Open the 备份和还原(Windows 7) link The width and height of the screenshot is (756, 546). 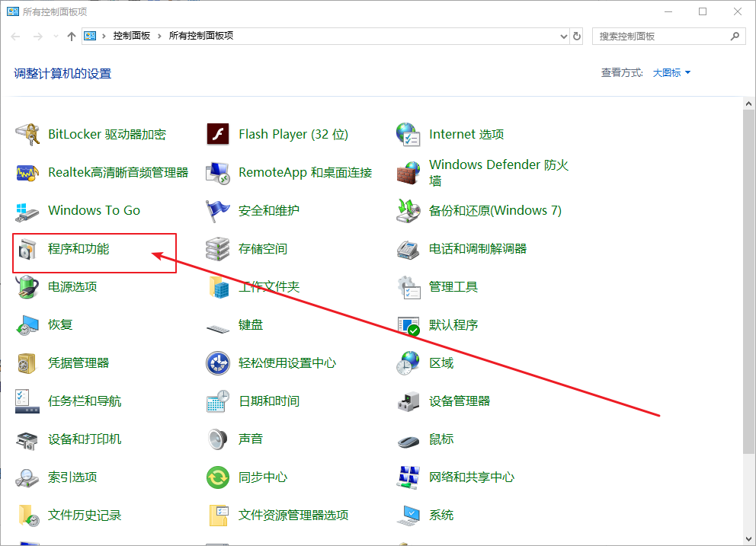click(495, 211)
